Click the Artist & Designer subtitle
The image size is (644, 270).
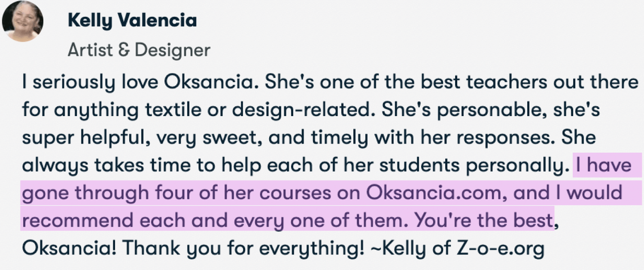click(139, 50)
